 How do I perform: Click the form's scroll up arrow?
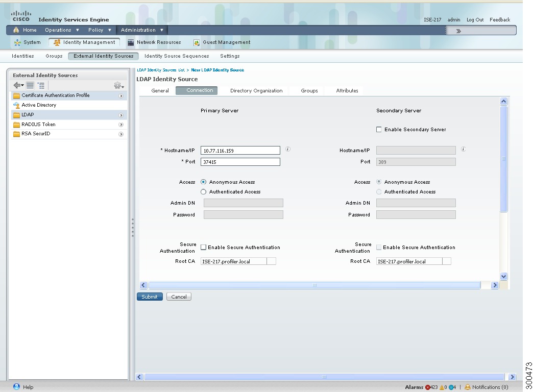(504, 101)
